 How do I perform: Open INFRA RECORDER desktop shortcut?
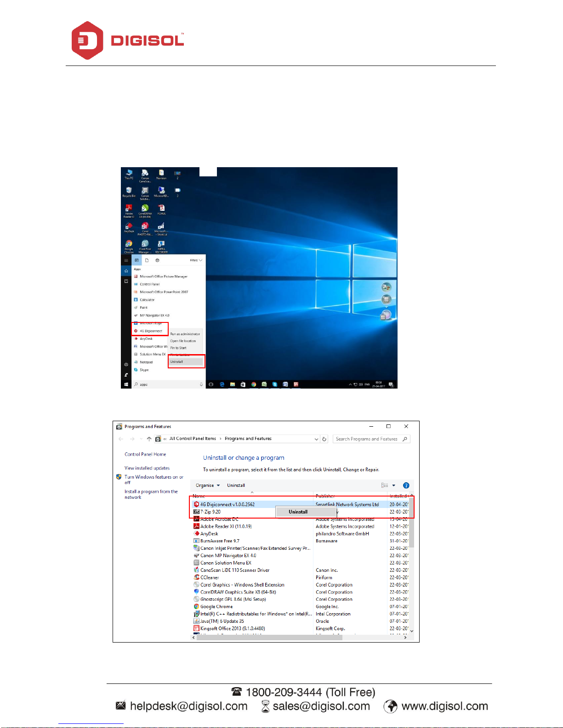tap(161, 246)
